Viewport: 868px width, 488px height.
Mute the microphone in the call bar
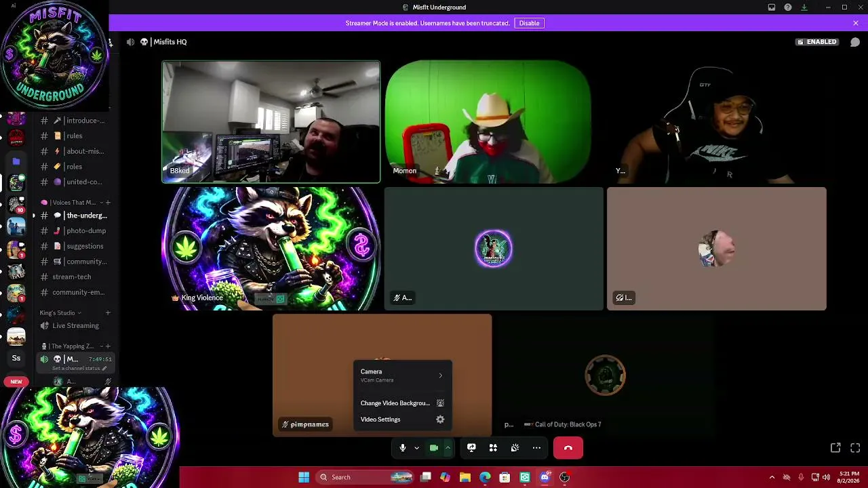[x=402, y=448]
